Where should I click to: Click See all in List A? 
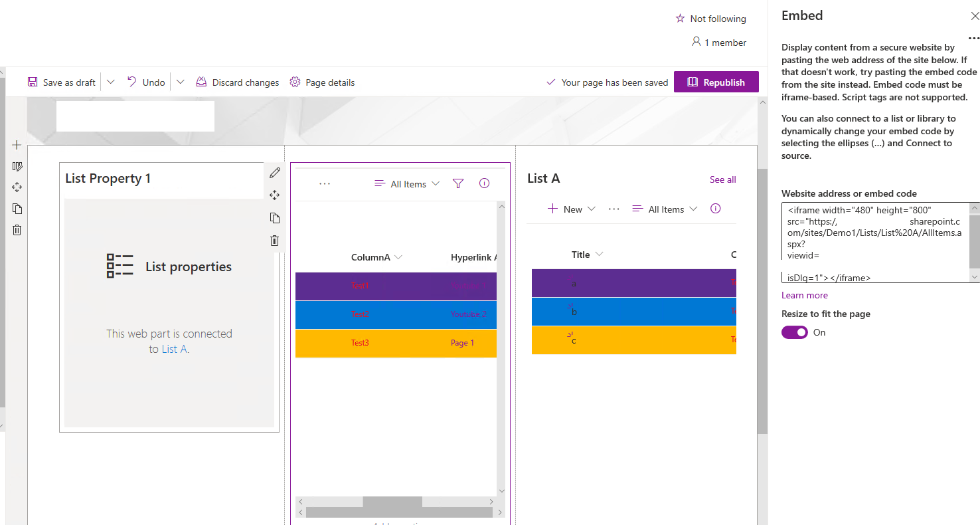(x=723, y=179)
